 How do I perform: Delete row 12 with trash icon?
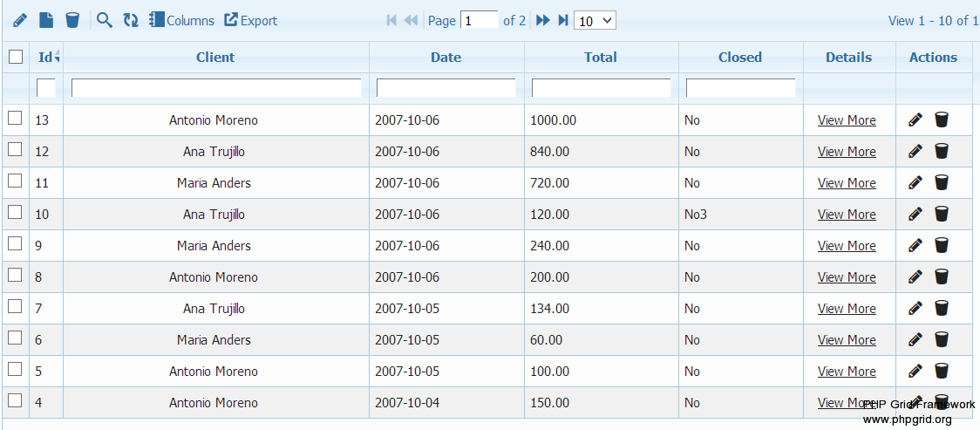pyautogui.click(x=942, y=152)
